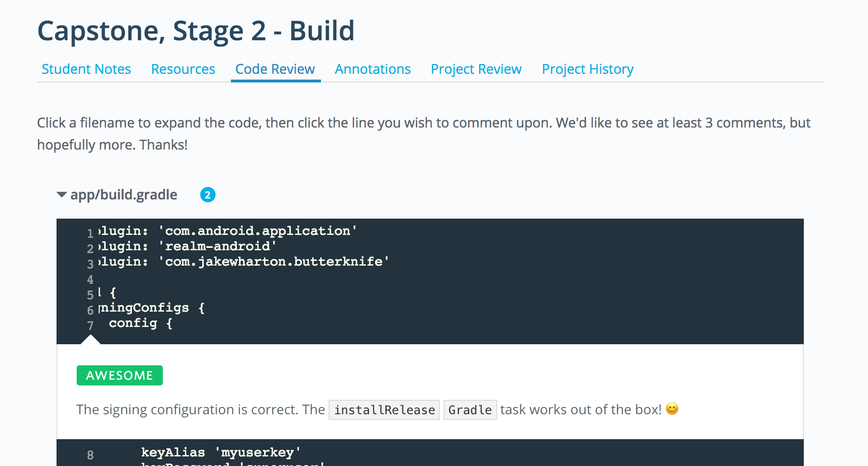Open the Student Notes tab
868x466 pixels.
(x=86, y=69)
